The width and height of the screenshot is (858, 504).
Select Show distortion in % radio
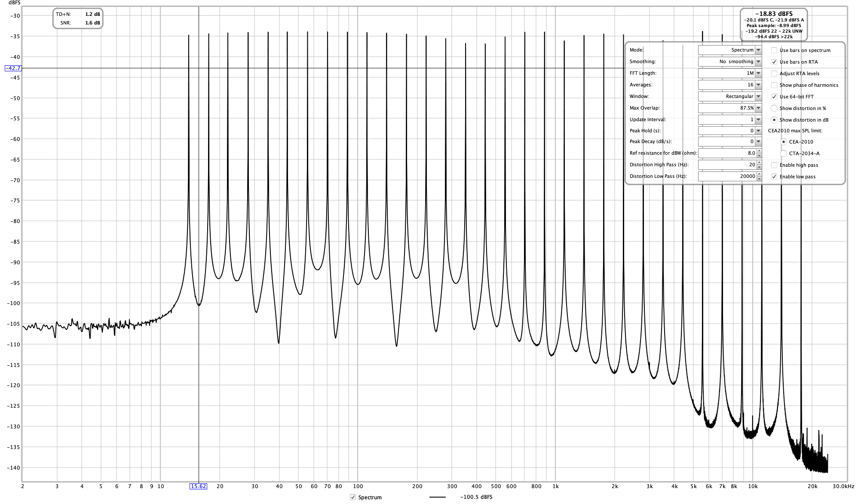tap(774, 108)
